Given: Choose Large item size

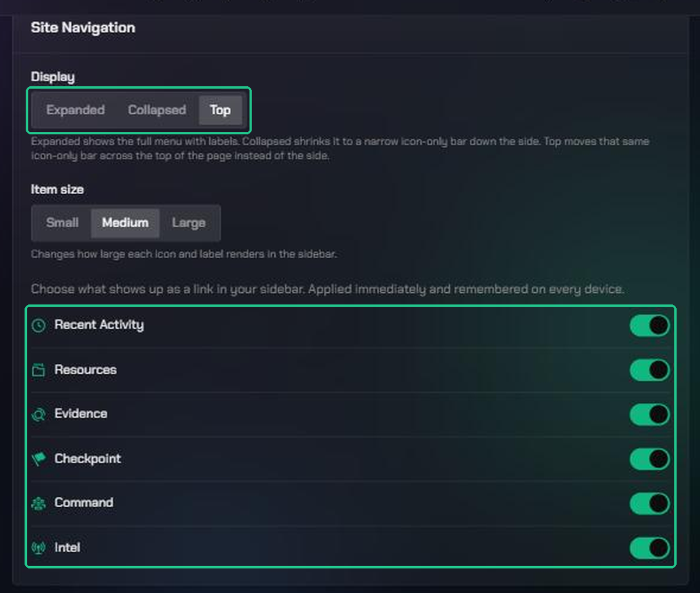Looking at the screenshot, I should pos(188,223).
